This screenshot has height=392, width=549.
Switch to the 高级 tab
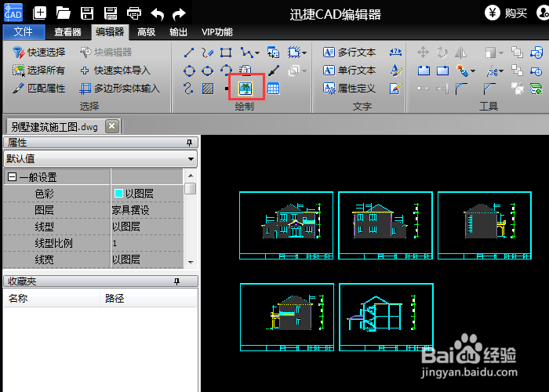[146, 32]
